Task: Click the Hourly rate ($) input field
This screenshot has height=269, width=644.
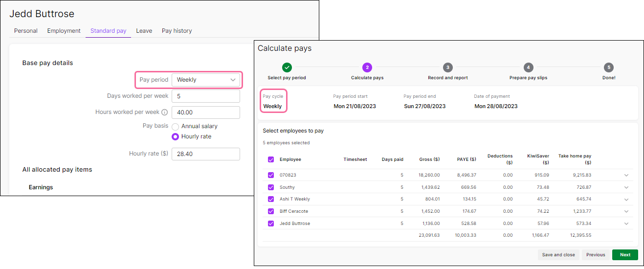Action: pos(206,154)
